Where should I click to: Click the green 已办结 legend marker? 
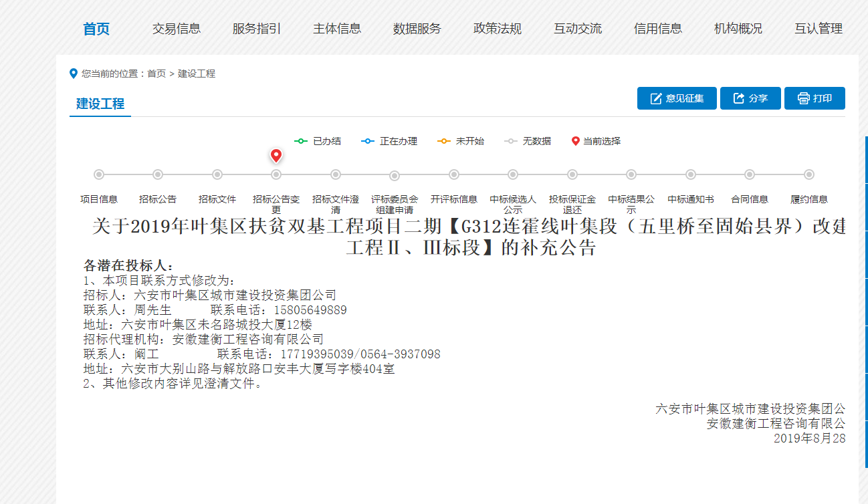301,141
